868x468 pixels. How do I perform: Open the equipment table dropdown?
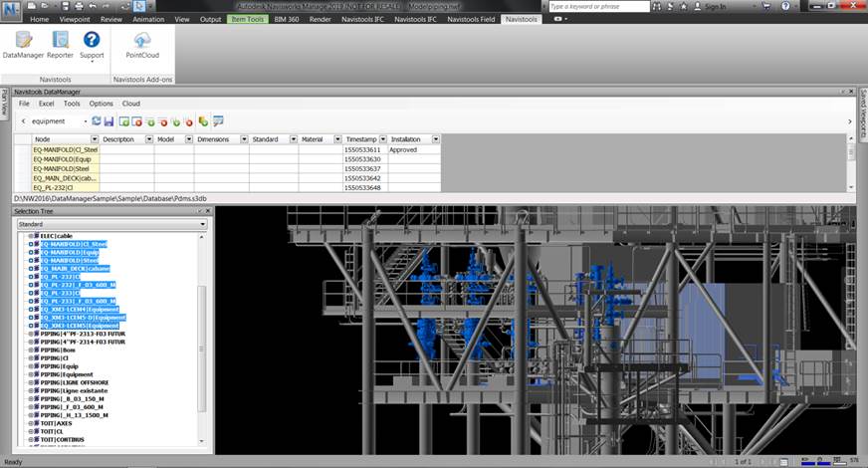(86, 121)
